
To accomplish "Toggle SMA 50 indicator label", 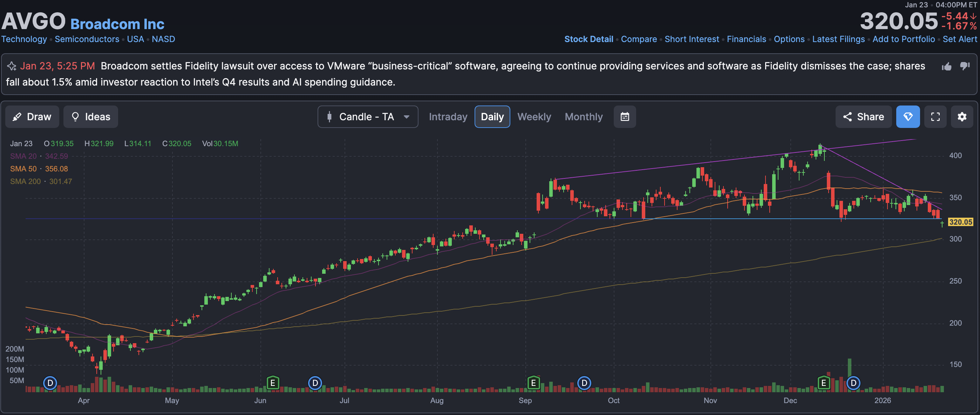I will [23, 169].
